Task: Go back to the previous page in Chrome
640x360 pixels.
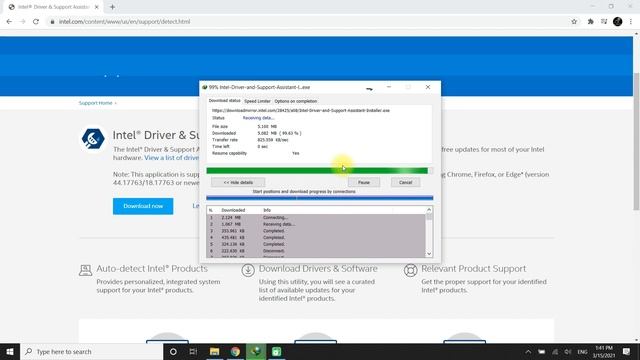Action: point(9,22)
